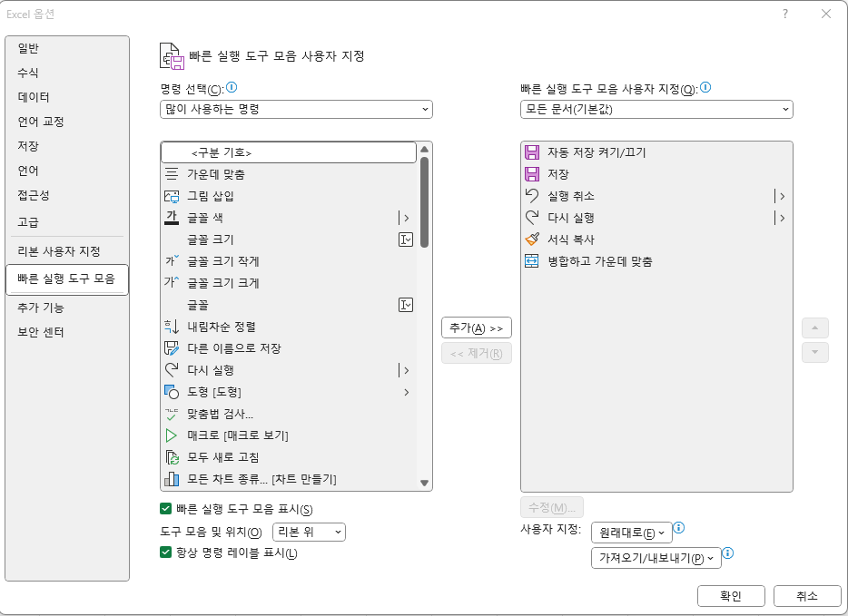Click the 가운데 맞춤 align icon in command list
The height and width of the screenshot is (616, 848).
click(x=172, y=174)
